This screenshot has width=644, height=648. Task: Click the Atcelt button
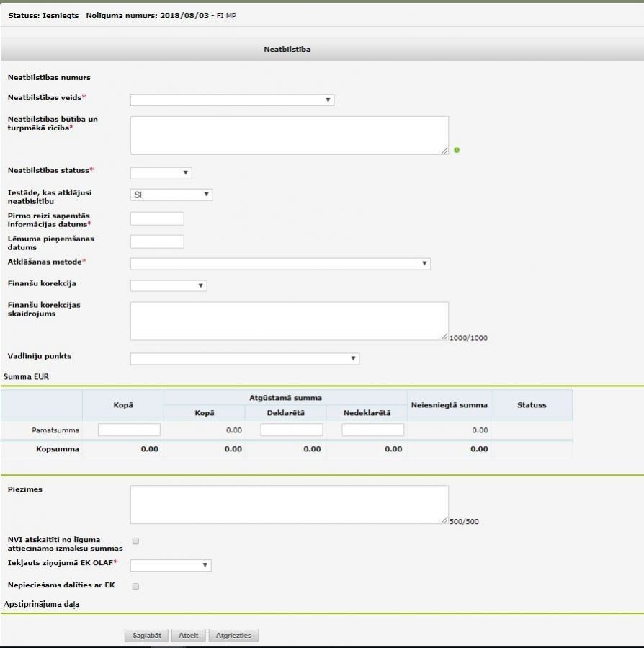188,636
